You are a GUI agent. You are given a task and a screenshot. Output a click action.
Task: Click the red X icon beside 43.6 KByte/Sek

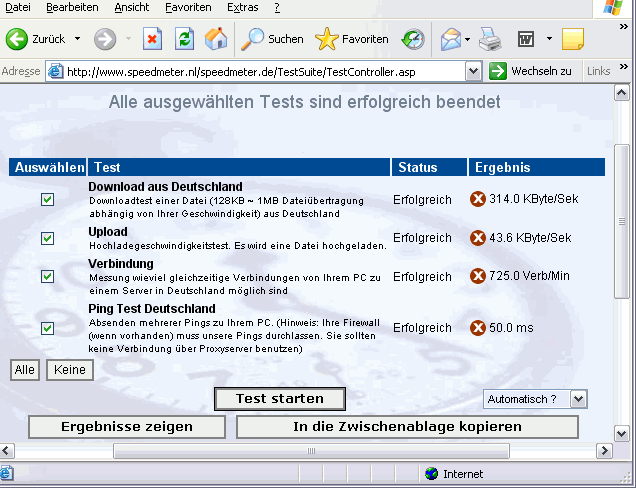(x=478, y=238)
